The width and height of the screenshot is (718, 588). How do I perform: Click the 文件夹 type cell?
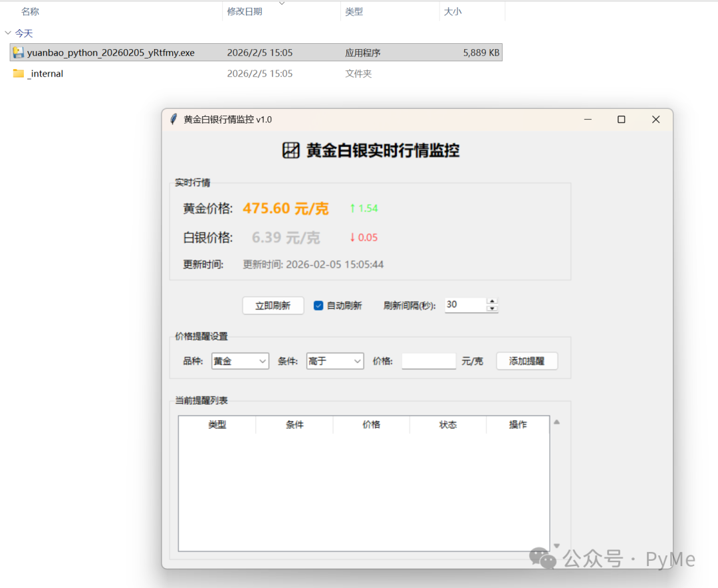[x=358, y=74]
